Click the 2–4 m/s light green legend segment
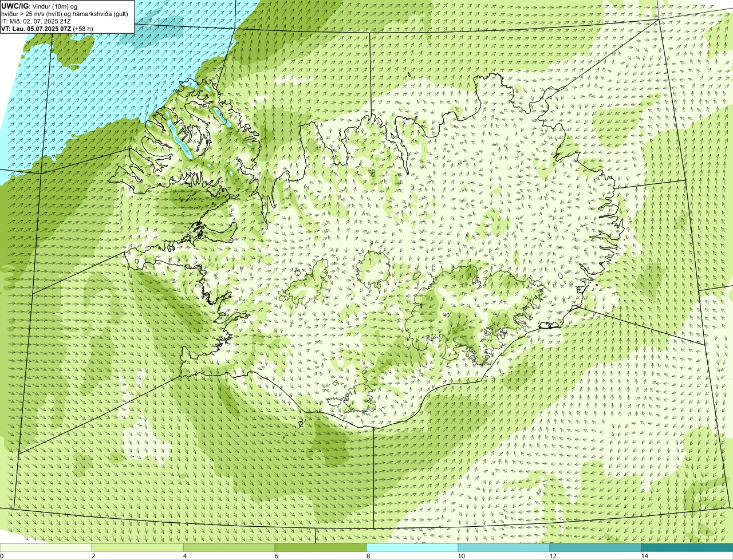The width and height of the screenshot is (733, 560). (x=137, y=547)
